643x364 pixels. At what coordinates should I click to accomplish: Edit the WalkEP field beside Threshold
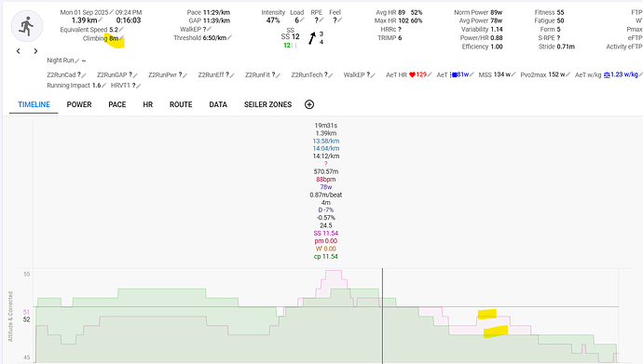coord(209,29)
